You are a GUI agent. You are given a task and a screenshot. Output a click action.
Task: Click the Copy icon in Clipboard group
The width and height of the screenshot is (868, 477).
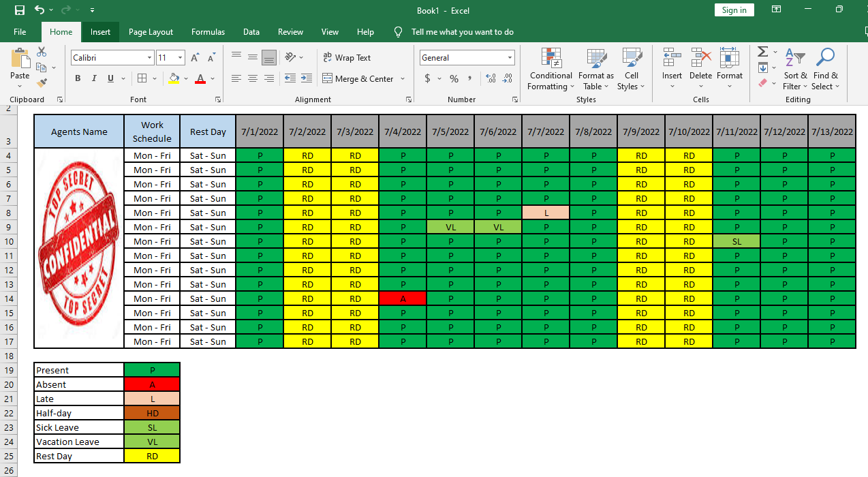coord(42,67)
